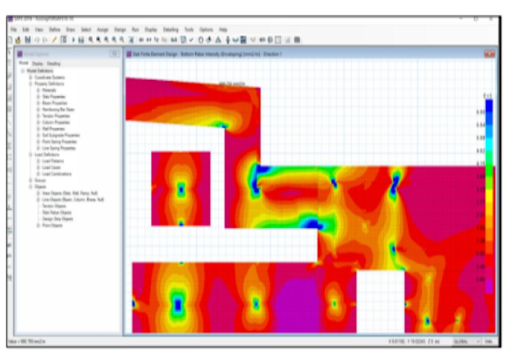Select Column Properties in the tree
Viewport: 512px width, 360px height.
[56, 122]
